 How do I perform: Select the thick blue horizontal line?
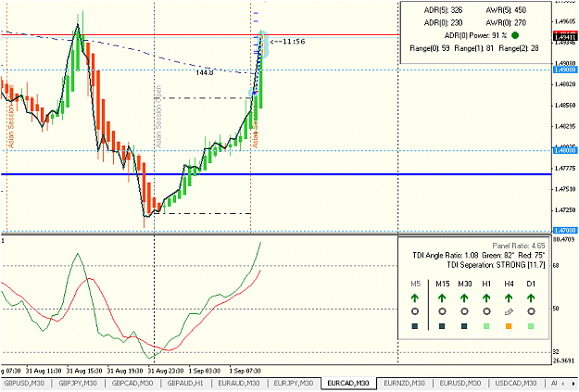(x=275, y=174)
